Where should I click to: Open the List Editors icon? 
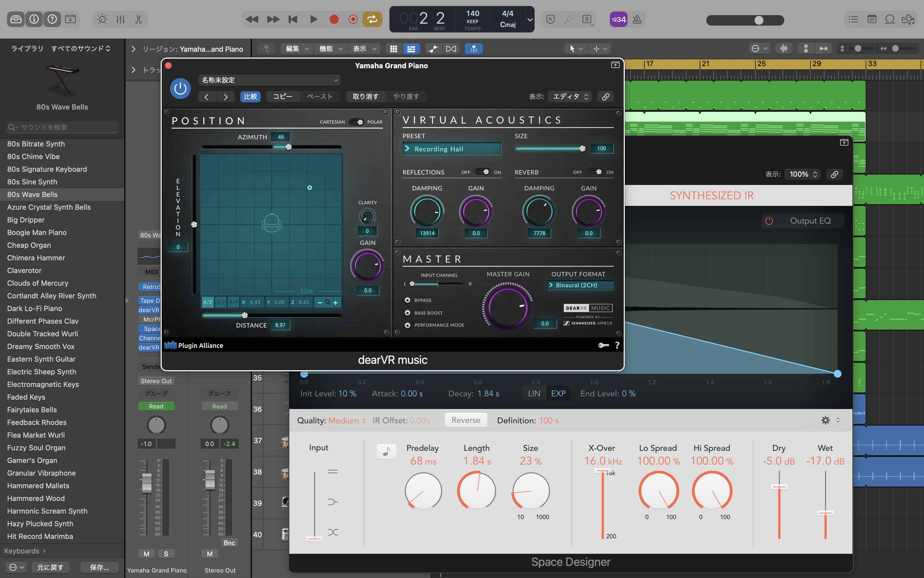coord(853,19)
